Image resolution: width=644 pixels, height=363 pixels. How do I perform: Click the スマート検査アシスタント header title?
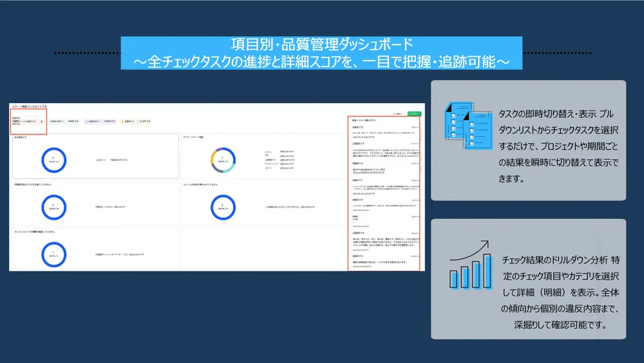coord(30,106)
